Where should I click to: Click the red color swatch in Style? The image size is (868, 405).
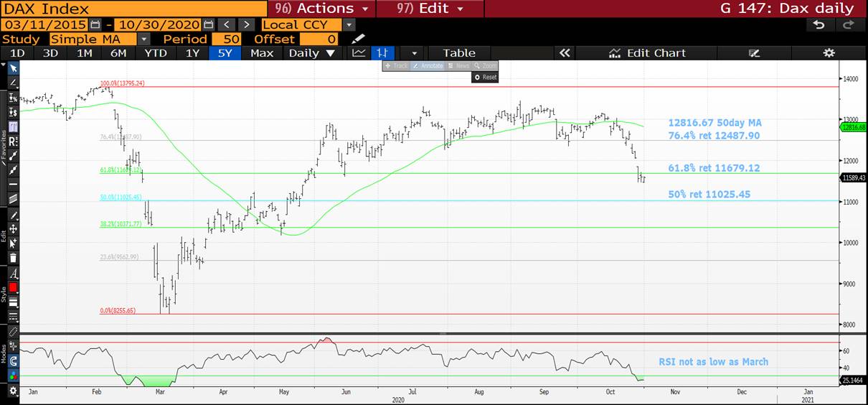[13, 287]
